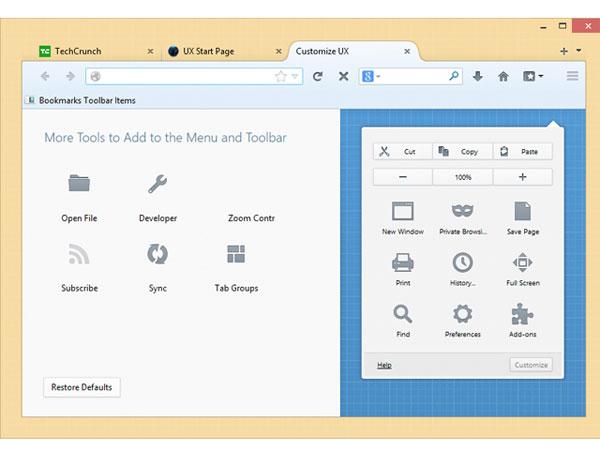Screen dimensions: 600x450
Task: Click the zoom in plus button
Action: 522,177
